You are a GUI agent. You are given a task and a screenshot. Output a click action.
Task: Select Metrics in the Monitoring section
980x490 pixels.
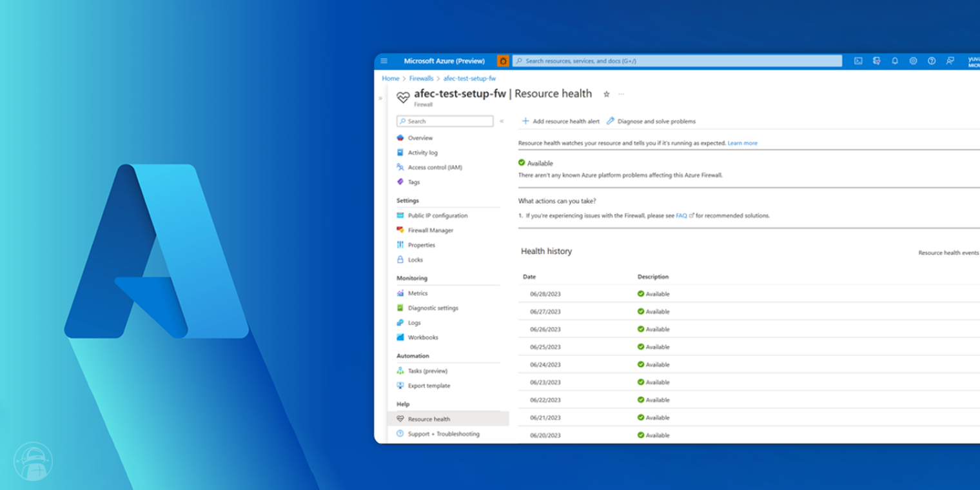418,293
